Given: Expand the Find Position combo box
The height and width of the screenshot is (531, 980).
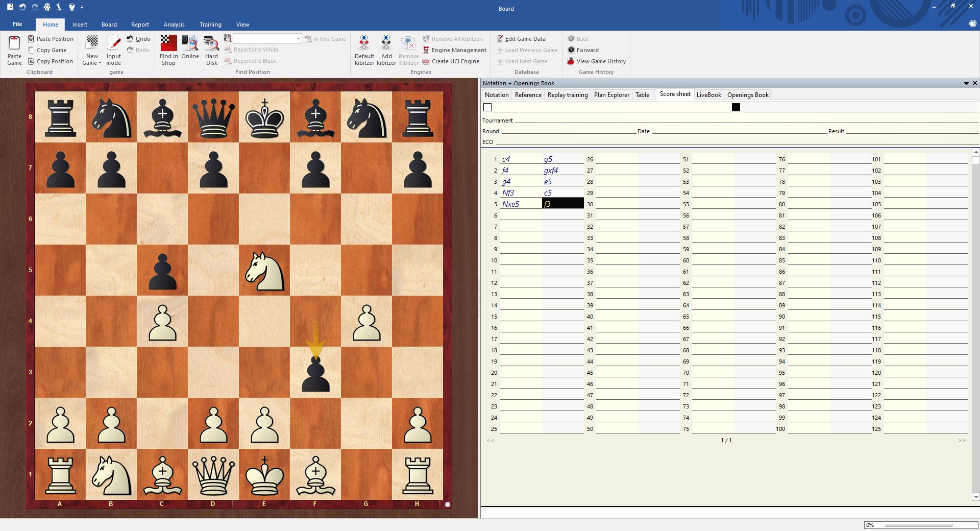Looking at the screenshot, I should tap(298, 39).
